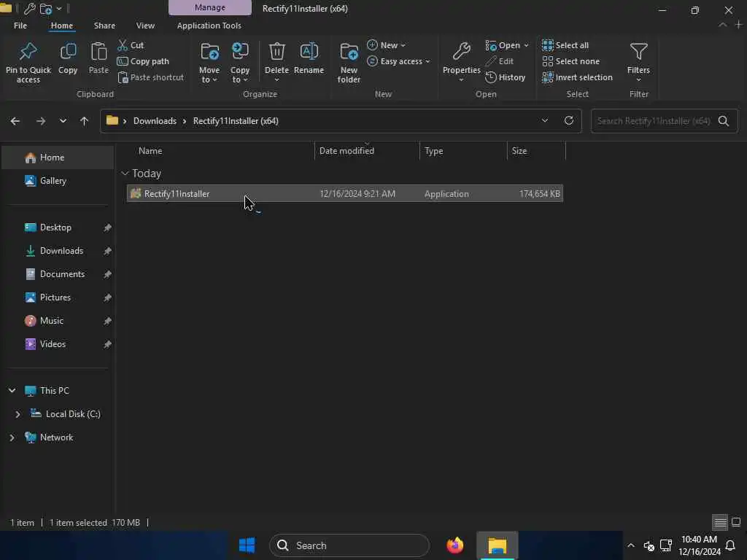Image resolution: width=747 pixels, height=560 pixels.
Task: Show hidden system tray icons
Action: [x=631, y=545]
